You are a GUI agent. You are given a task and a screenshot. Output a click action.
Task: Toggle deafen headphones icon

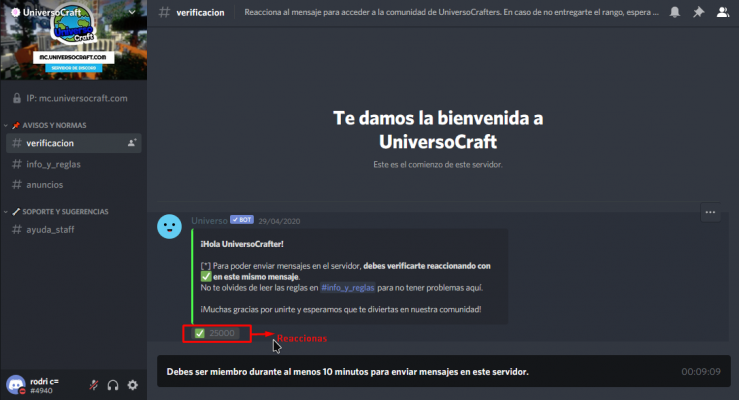pos(113,385)
